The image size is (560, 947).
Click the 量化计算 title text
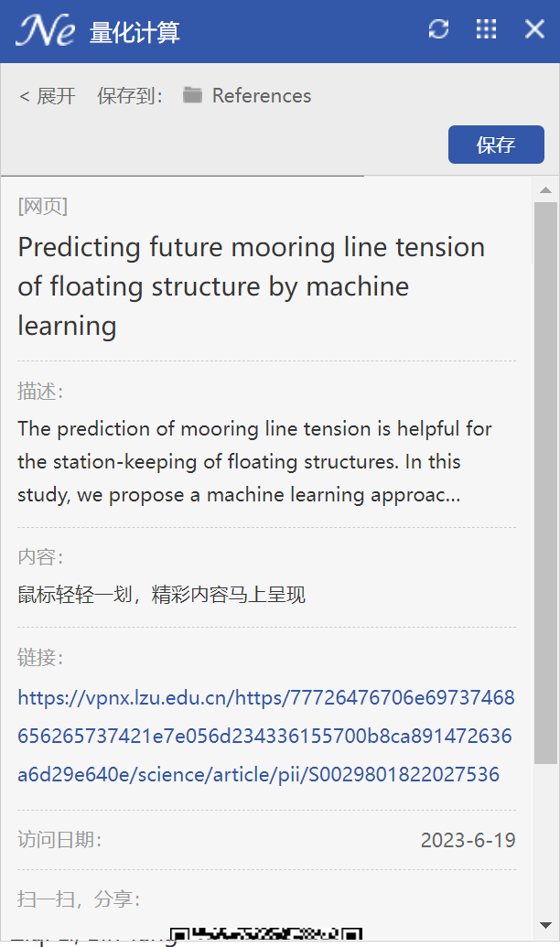[x=135, y=32]
